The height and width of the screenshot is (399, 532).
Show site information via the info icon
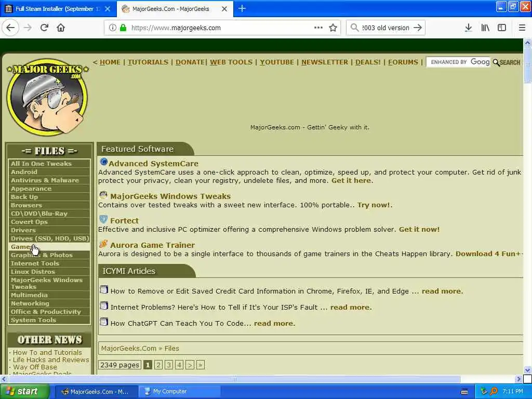(x=112, y=28)
